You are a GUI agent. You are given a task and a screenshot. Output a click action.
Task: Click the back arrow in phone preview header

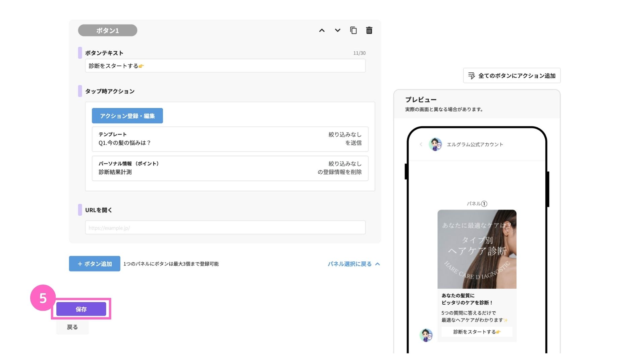pos(421,144)
